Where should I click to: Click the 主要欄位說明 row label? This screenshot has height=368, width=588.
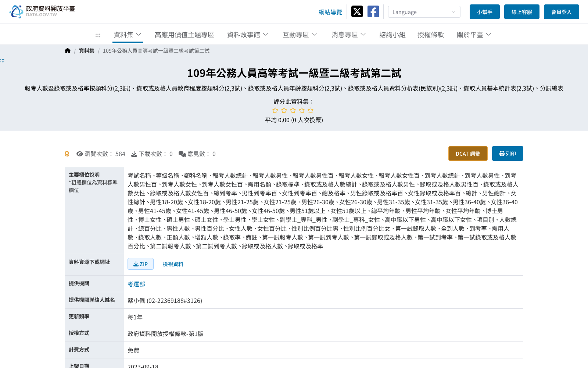click(x=84, y=175)
